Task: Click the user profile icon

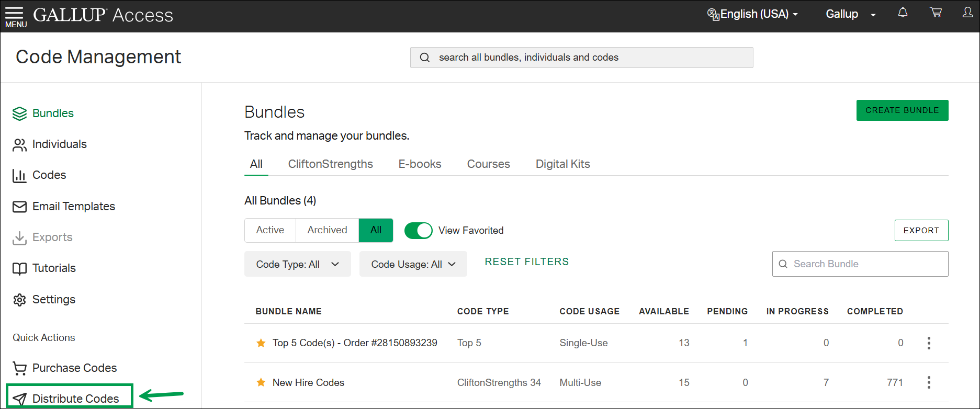Action: [x=968, y=13]
